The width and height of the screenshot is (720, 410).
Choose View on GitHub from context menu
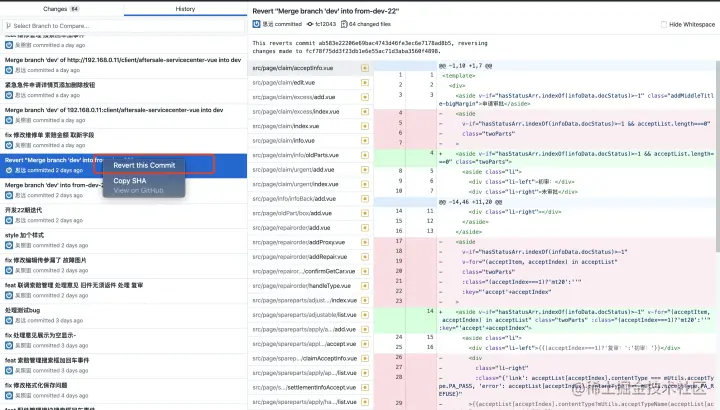(x=138, y=191)
